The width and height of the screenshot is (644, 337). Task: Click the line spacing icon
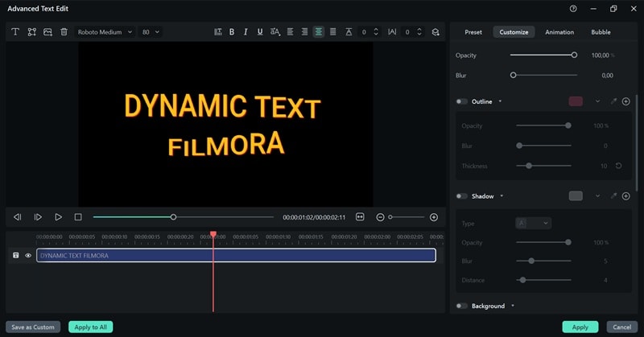(349, 32)
